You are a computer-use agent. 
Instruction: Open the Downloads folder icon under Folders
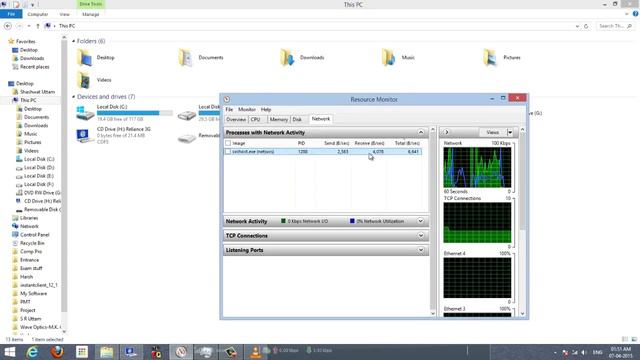click(287, 58)
